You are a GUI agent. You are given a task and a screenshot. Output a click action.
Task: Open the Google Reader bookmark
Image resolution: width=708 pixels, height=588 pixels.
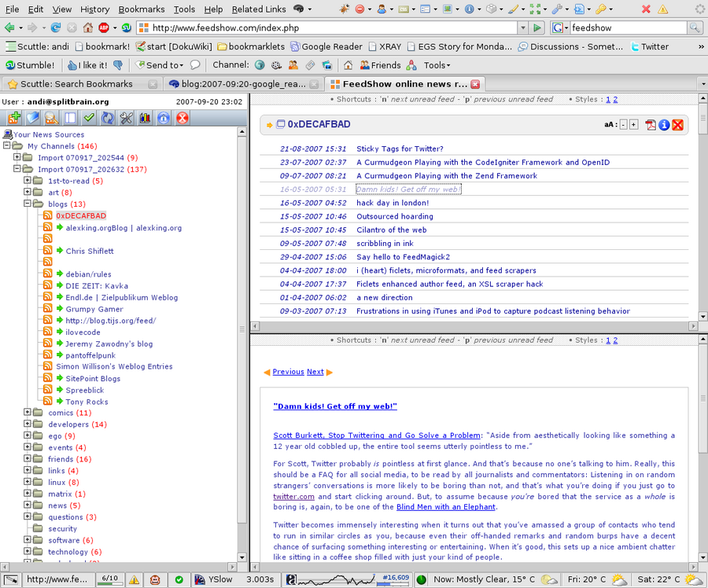(x=326, y=46)
